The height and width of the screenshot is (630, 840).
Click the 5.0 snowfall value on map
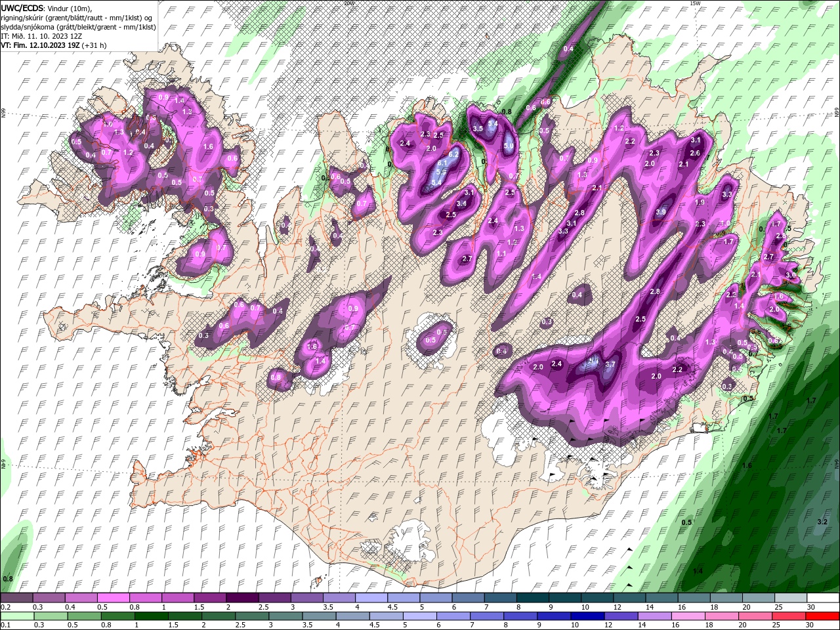click(x=509, y=146)
